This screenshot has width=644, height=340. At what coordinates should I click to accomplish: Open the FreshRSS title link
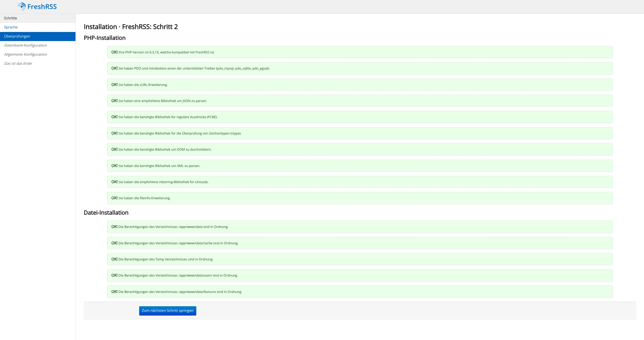(x=42, y=7)
